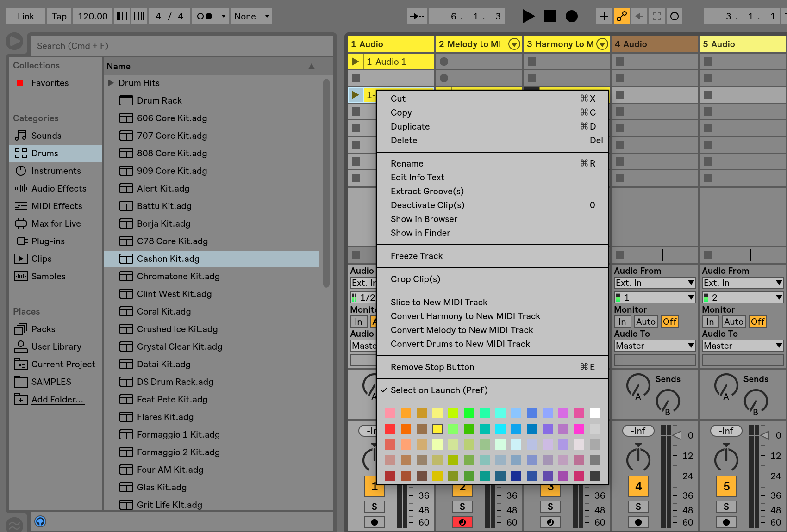The image size is (787, 532).
Task: Choose Rename in the context menu
Action: (493, 163)
